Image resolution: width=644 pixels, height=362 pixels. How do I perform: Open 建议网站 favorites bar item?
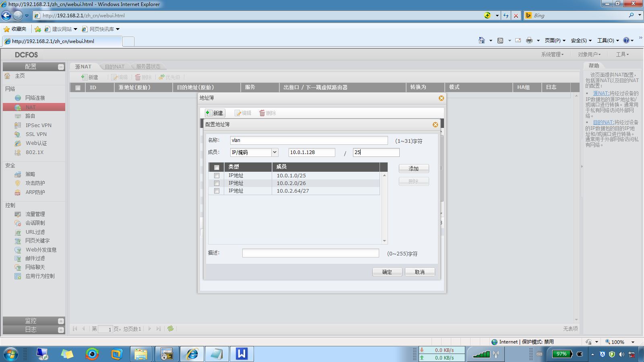pyautogui.click(x=61, y=29)
